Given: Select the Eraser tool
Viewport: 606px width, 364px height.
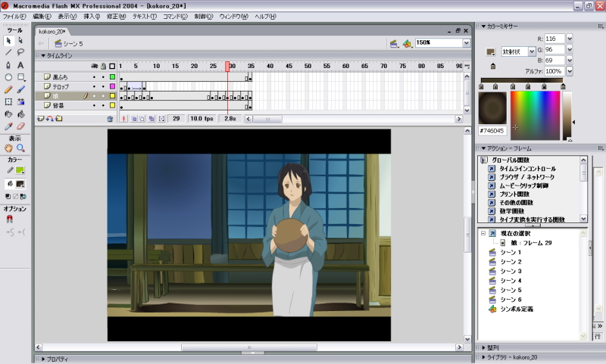Looking at the screenshot, I should [20, 126].
